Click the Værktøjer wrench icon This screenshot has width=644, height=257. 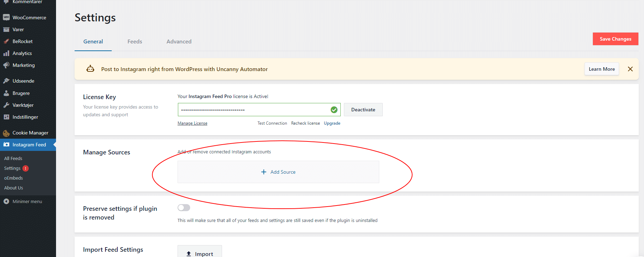pos(6,105)
